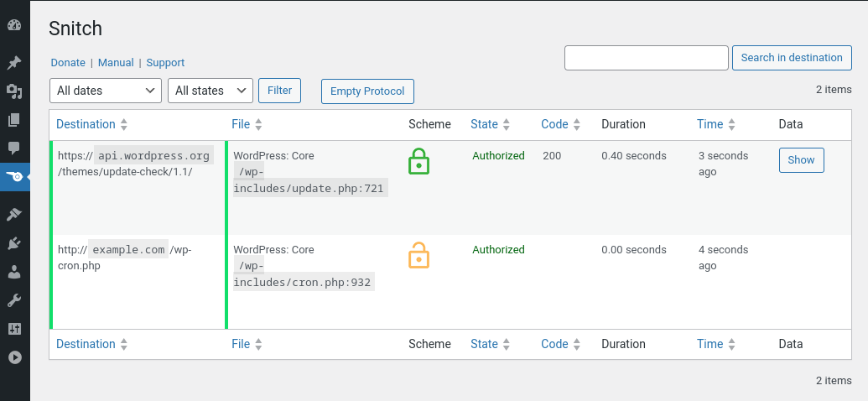Click sort arrows next to top Destination header
This screenshot has width=868, height=401.
(124, 125)
